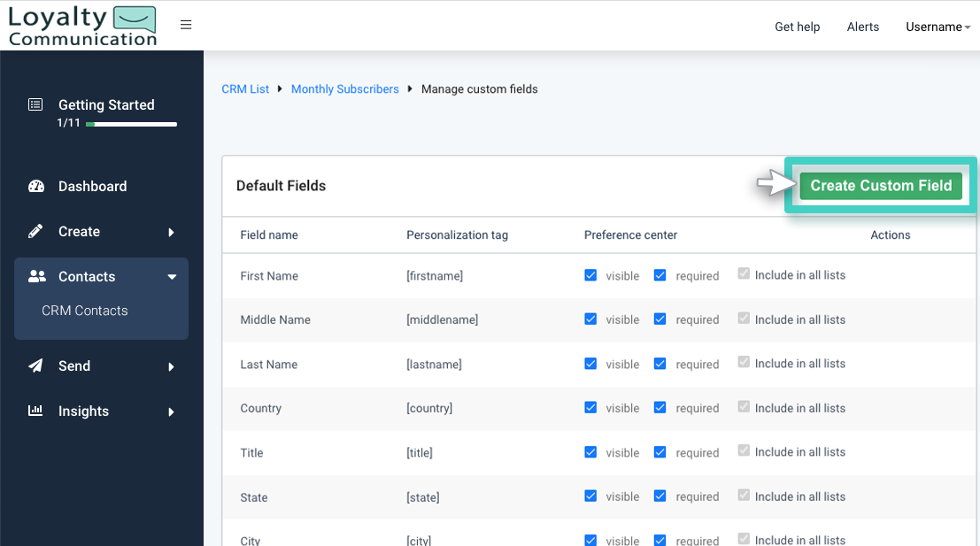Select the Contacts people icon

35,276
